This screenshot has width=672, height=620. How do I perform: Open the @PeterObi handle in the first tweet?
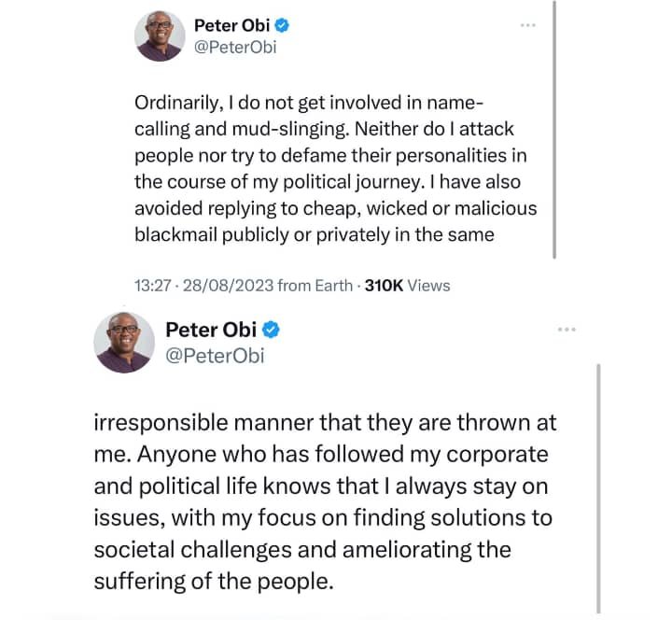(x=234, y=47)
